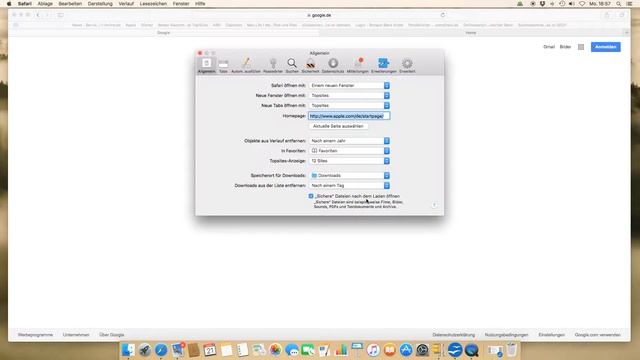Open Finder from the Dock
This screenshot has height=360, width=640.
click(x=128, y=350)
